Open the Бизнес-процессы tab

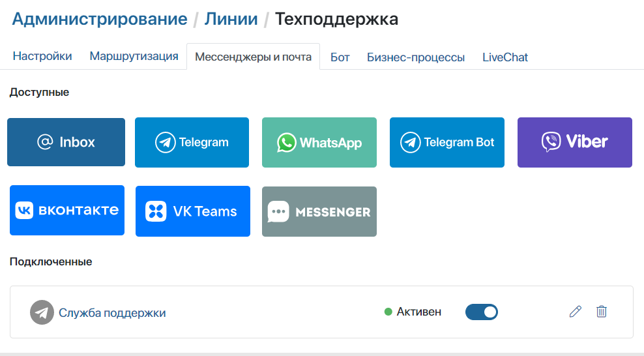(x=416, y=57)
